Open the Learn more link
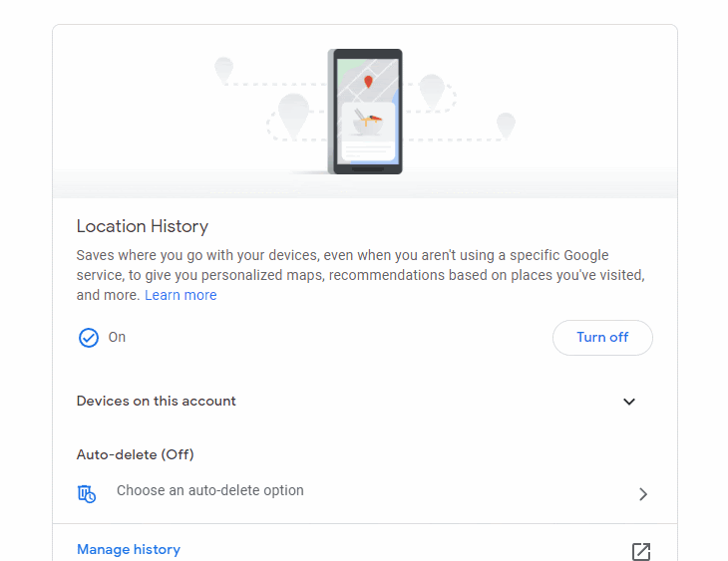Screen dimensions: 728x561 [181, 295]
